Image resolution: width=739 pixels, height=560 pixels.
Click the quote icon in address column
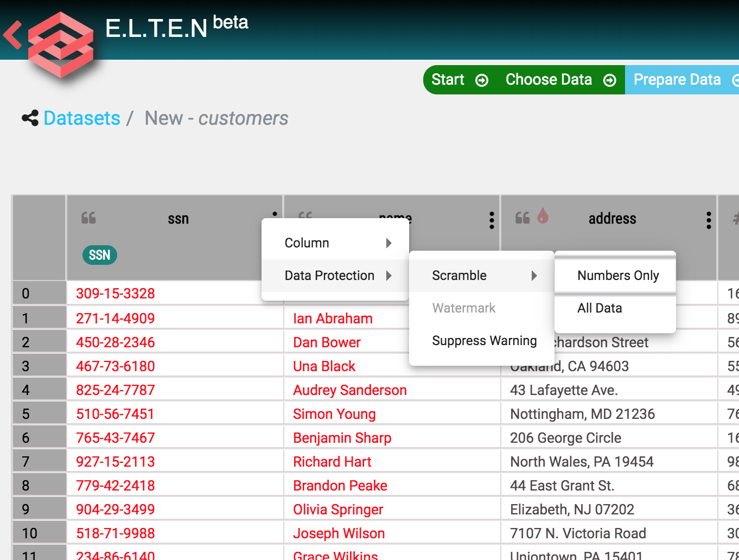click(523, 218)
